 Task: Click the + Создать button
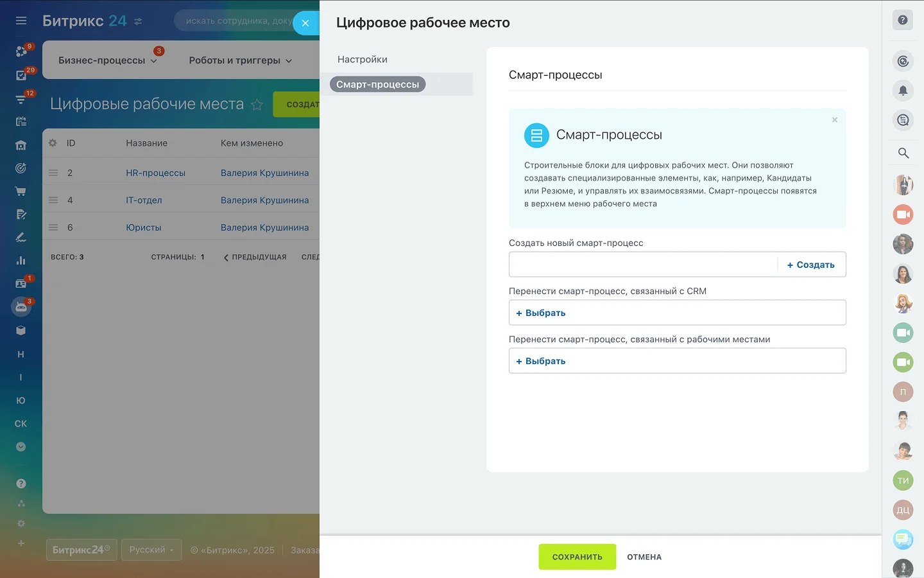tap(811, 265)
